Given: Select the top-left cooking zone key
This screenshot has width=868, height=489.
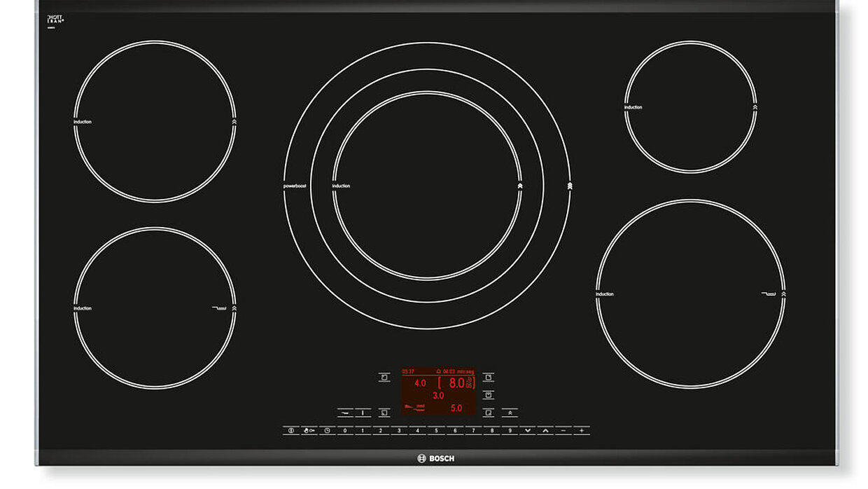Looking at the screenshot, I should coord(384,377).
